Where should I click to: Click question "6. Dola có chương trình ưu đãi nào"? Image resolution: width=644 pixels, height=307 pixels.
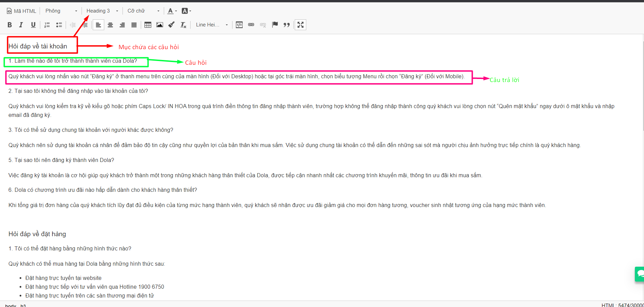point(103,190)
